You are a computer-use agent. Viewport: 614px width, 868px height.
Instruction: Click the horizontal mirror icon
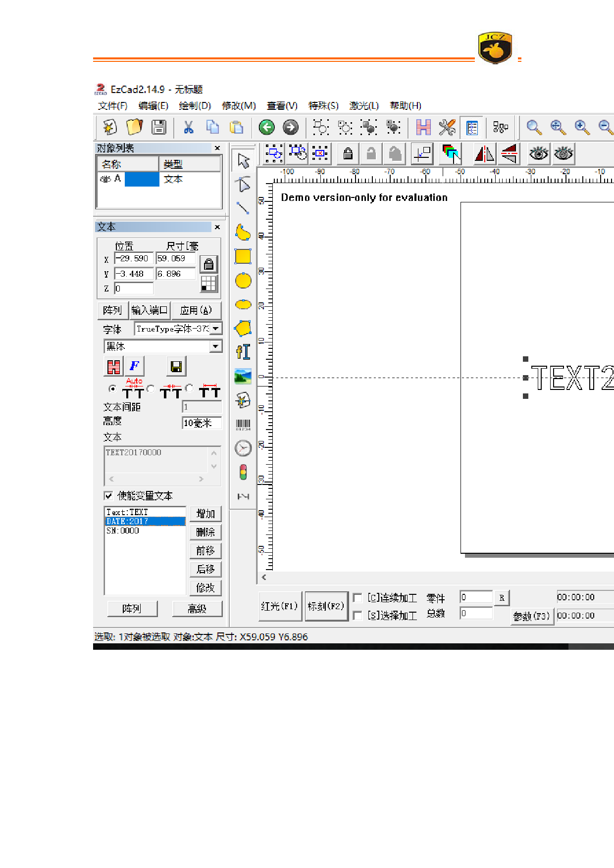tap(484, 154)
